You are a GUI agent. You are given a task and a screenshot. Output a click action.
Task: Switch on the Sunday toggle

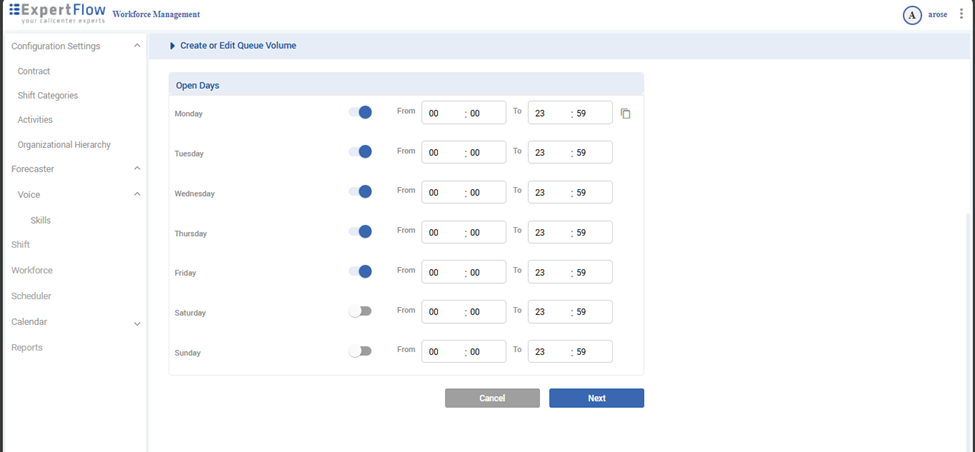360,351
